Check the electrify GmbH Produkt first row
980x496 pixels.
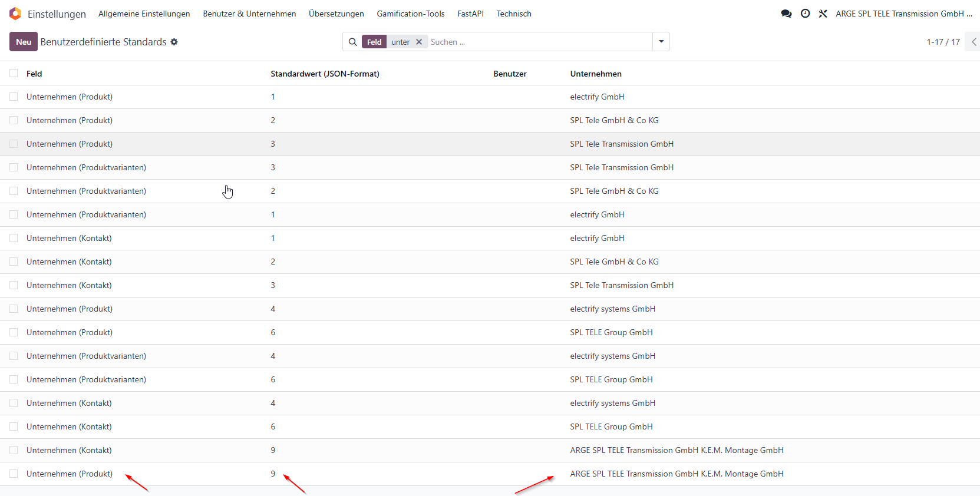pos(14,97)
